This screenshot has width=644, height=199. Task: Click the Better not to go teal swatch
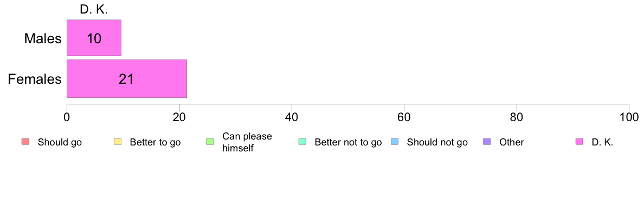[x=302, y=142]
